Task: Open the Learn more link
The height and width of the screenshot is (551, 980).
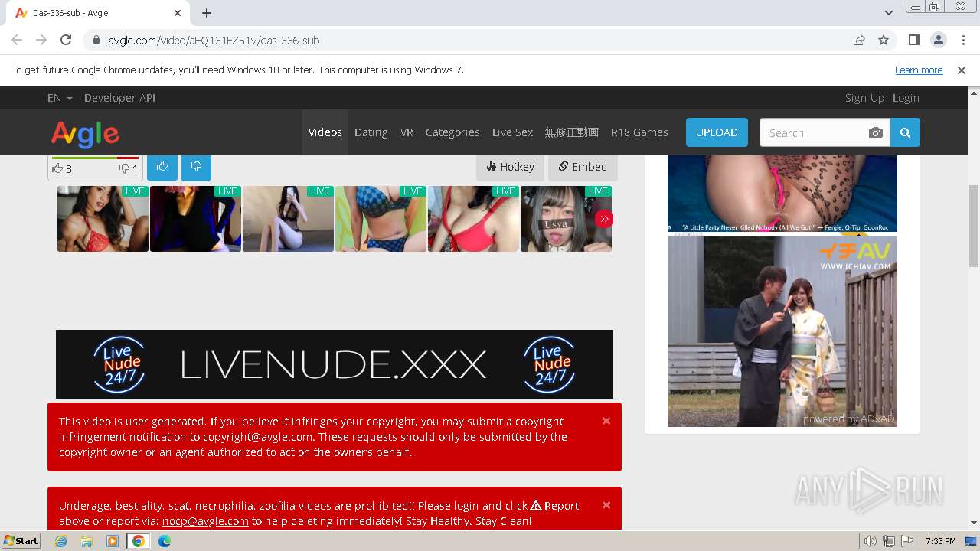Action: pyautogui.click(x=919, y=70)
